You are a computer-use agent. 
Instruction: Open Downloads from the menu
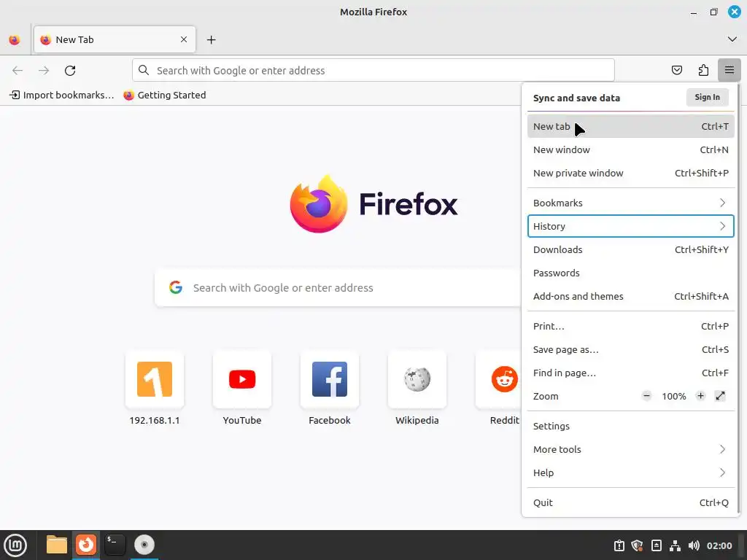pyautogui.click(x=630, y=249)
